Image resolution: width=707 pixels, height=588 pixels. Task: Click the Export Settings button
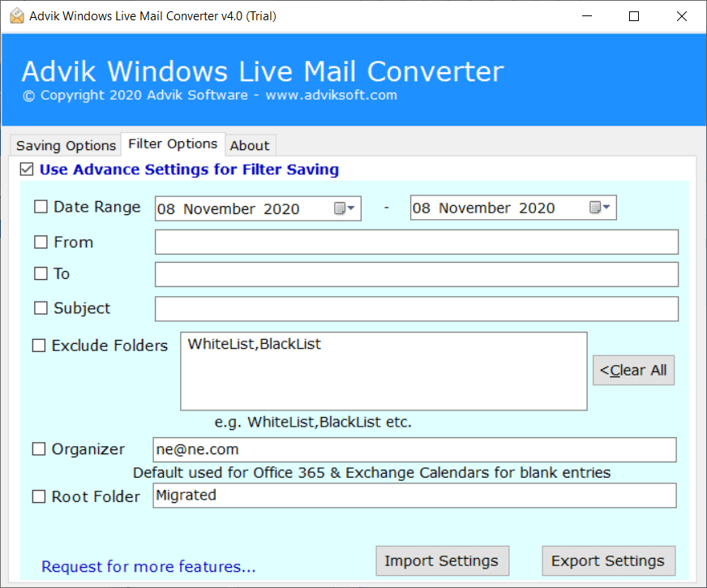click(x=608, y=560)
